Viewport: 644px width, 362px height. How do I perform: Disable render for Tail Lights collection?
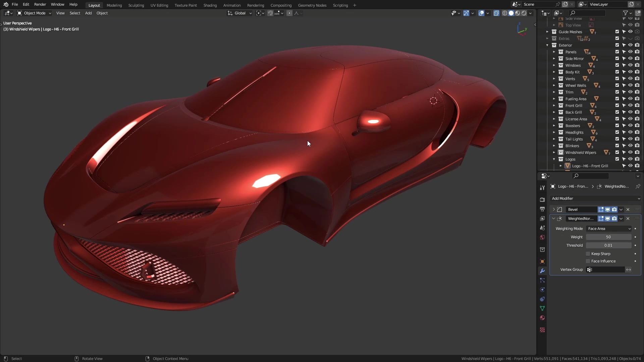(637, 139)
